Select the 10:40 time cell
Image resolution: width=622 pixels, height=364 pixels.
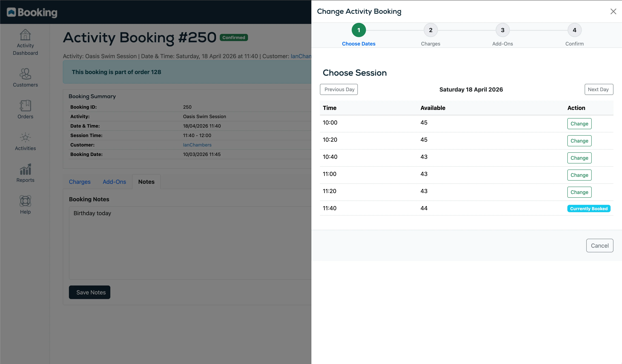click(330, 157)
